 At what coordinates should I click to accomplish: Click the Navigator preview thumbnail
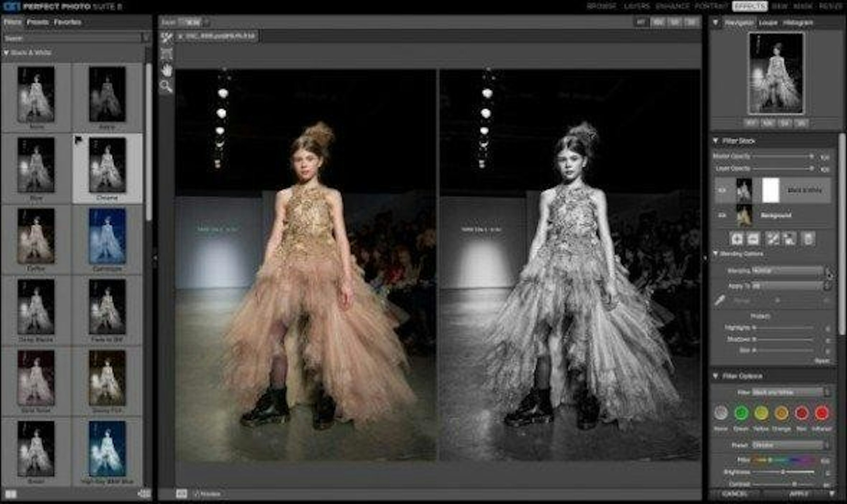pos(776,73)
